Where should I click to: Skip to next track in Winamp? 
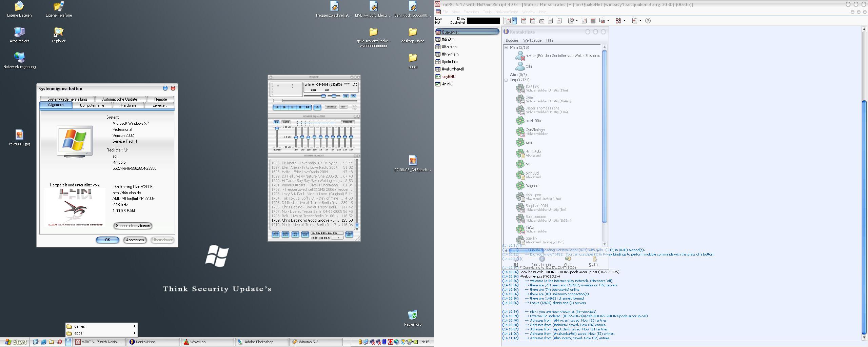point(308,107)
